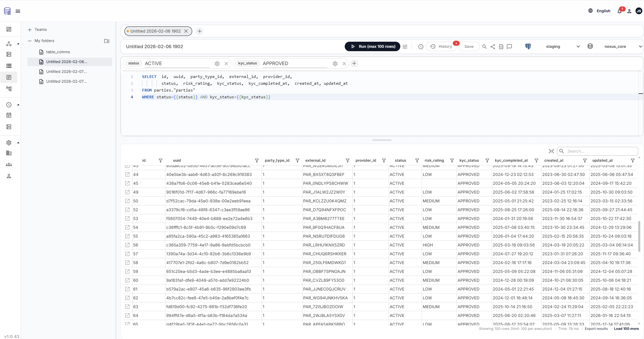Open query History
The image size is (644, 339).
[442, 46]
